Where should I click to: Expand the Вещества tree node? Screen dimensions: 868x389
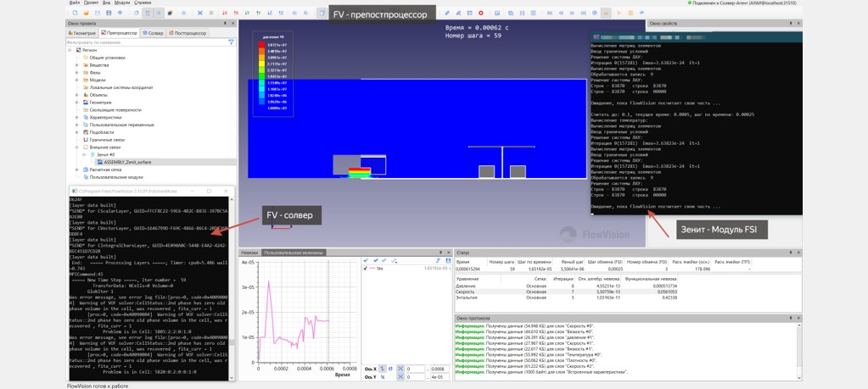tap(77, 65)
